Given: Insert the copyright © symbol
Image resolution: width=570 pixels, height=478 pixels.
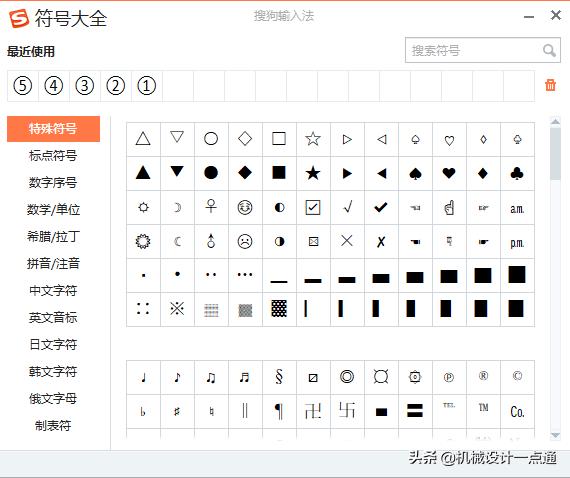Looking at the screenshot, I should point(517,376).
